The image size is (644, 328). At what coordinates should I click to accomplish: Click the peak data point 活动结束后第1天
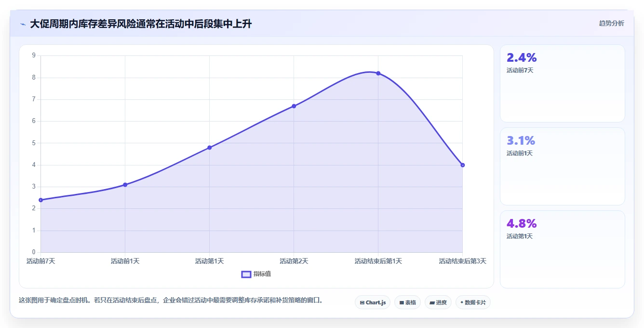pyautogui.click(x=378, y=73)
